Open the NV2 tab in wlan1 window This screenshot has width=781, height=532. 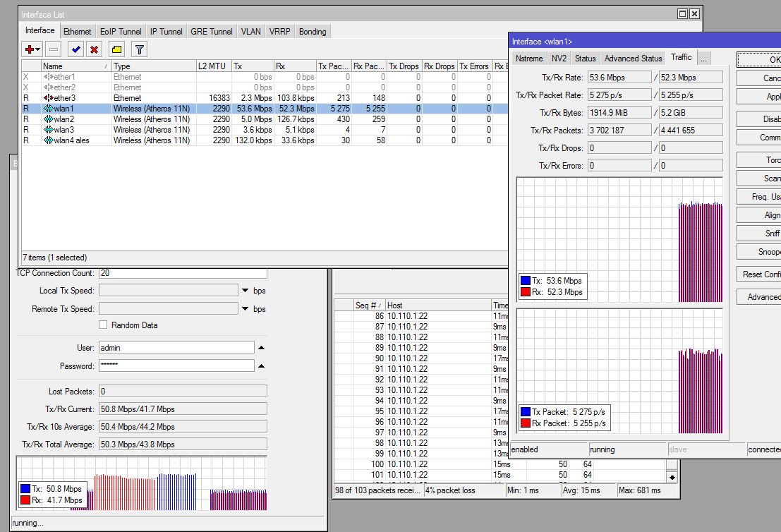point(559,59)
